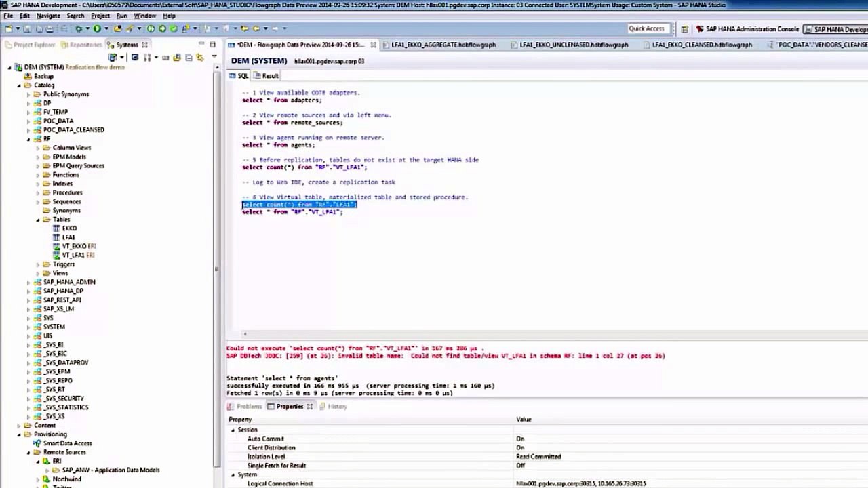Collapse the Session properties group
The width and height of the screenshot is (868, 488).
tap(233, 430)
